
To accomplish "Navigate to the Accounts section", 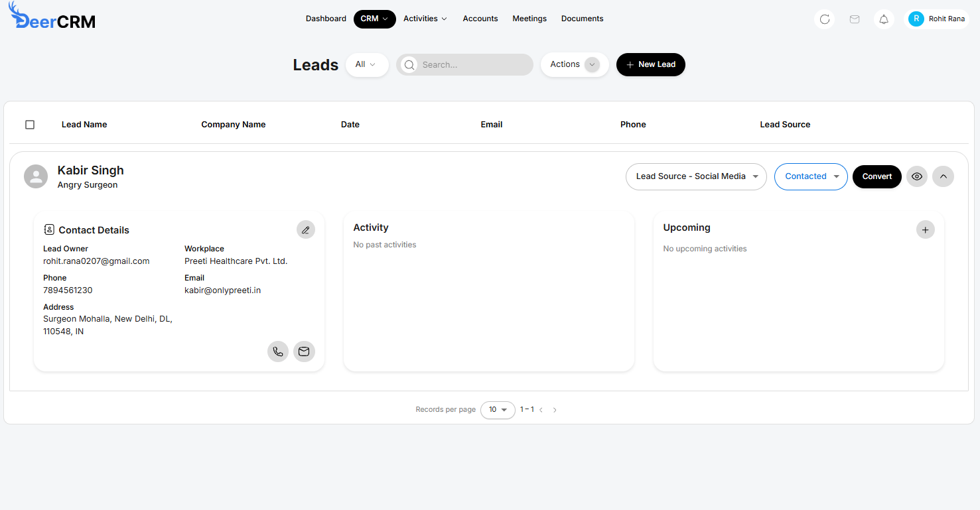I will [480, 19].
